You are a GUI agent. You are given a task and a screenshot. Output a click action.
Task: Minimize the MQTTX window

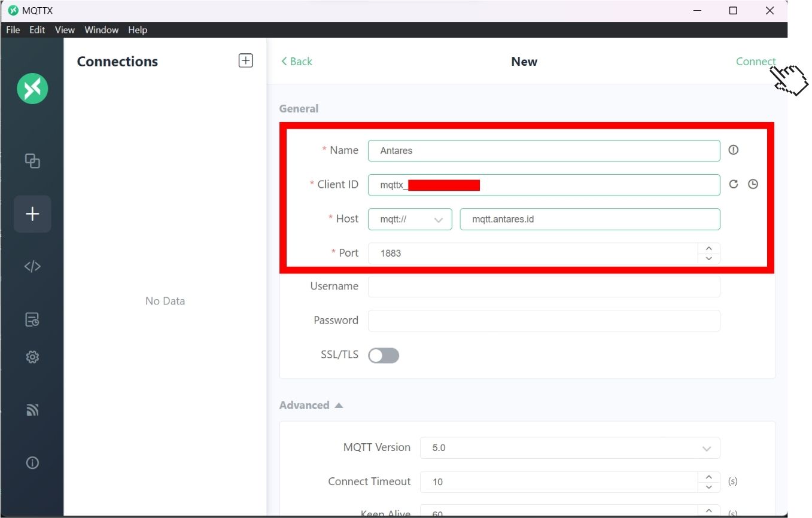pos(697,10)
